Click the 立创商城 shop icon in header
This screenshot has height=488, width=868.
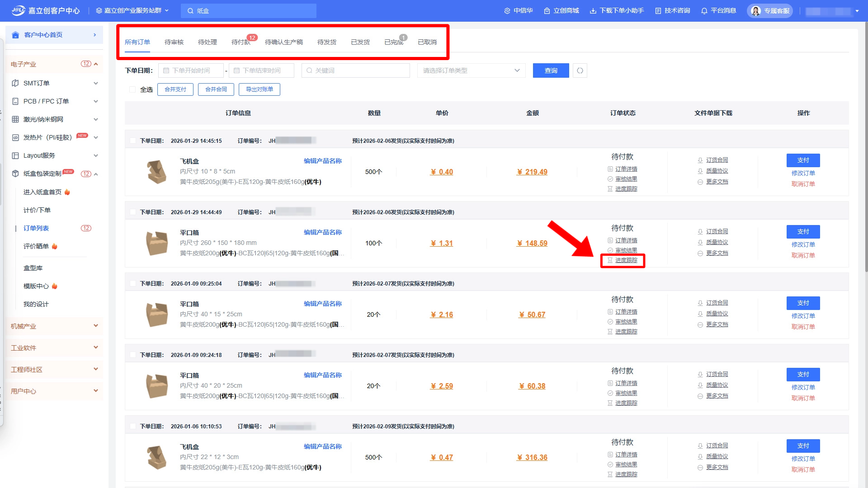coord(547,11)
